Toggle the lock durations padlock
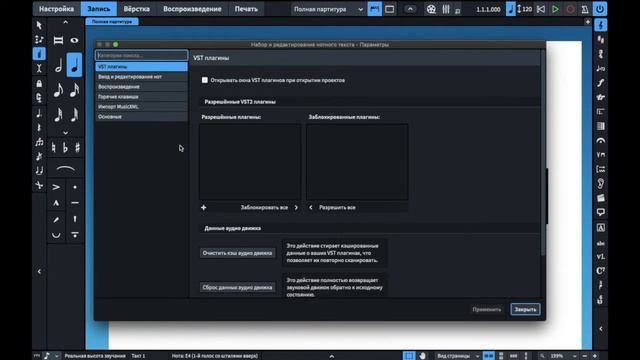Viewport: 640px width, 360px height. pos(39,83)
